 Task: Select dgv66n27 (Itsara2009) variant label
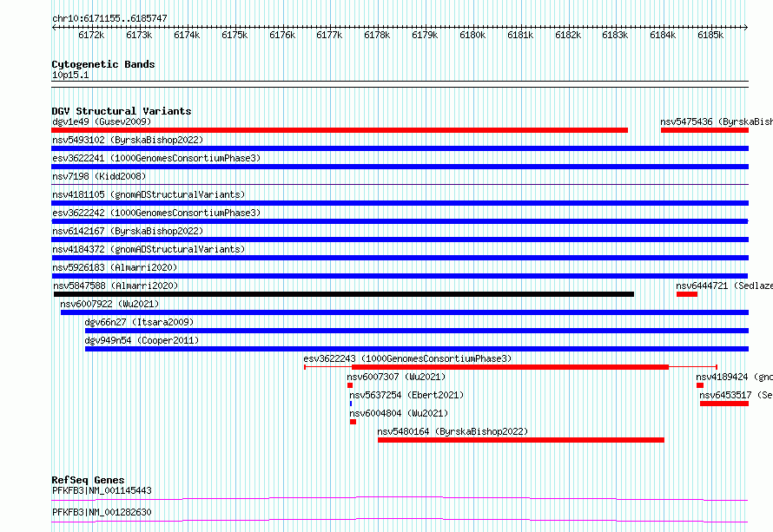coord(139,322)
